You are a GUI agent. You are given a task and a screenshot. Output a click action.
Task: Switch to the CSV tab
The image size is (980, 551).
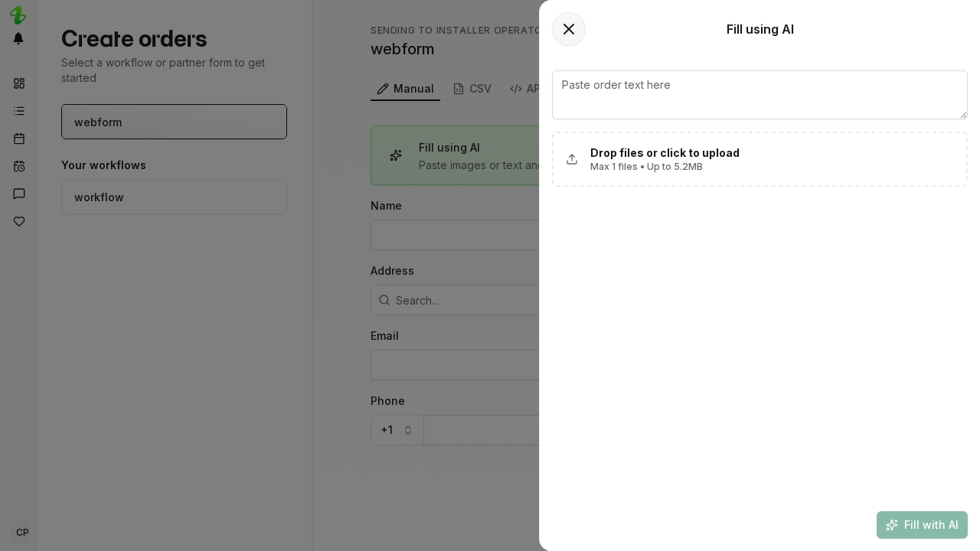[x=472, y=89]
